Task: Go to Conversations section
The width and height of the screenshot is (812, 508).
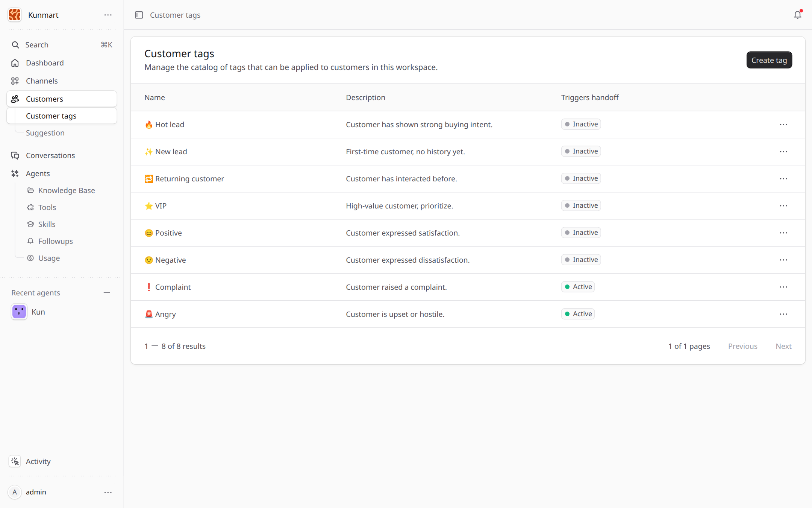Action: point(50,155)
